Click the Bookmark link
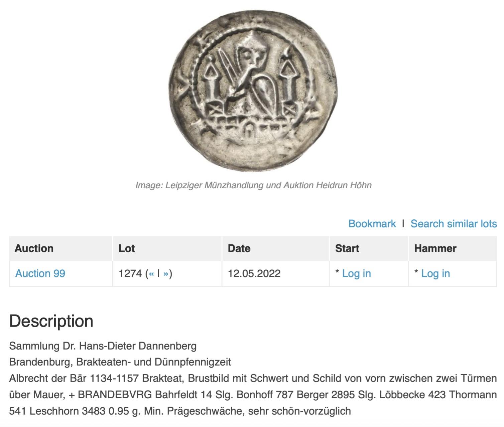The width and height of the screenshot is (504, 427). pos(372,224)
